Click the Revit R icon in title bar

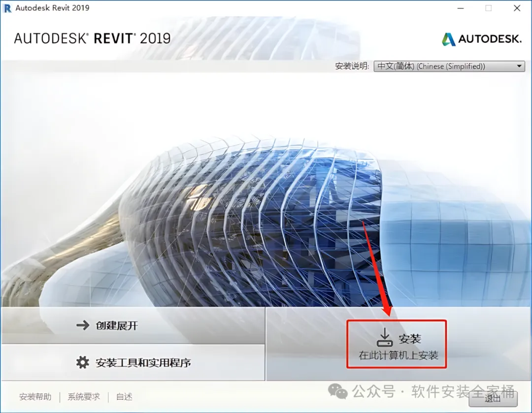point(7,8)
